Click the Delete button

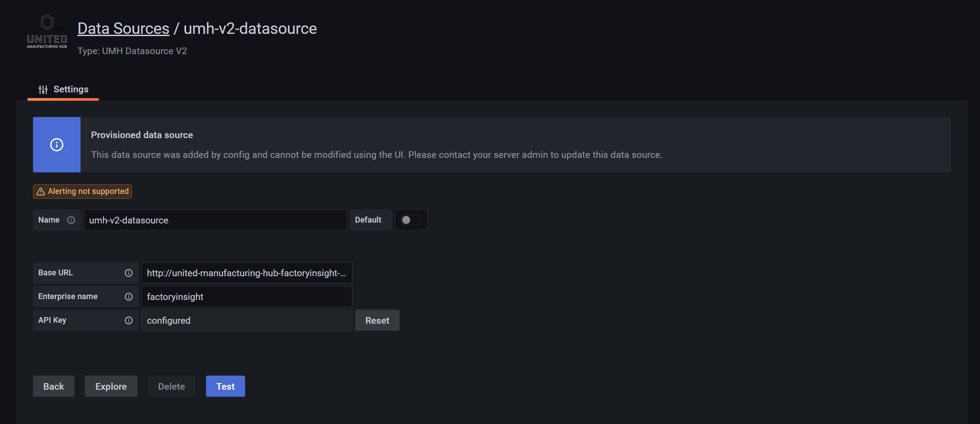[171, 386]
